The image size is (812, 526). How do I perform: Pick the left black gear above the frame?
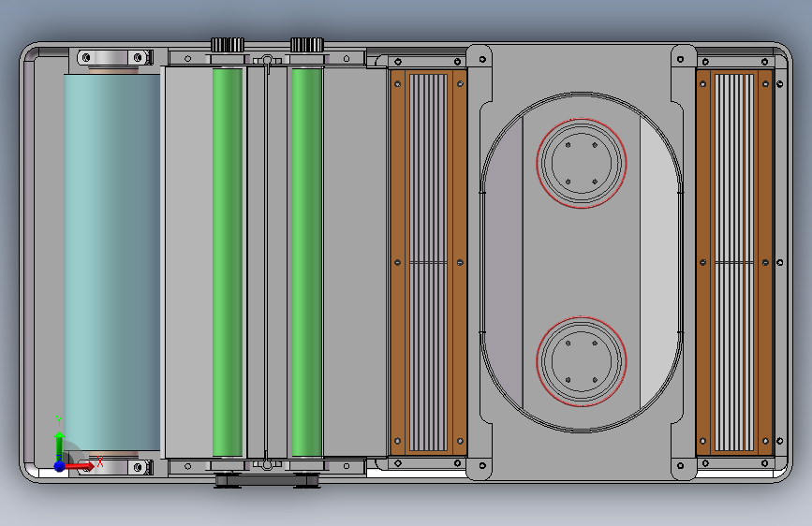coord(228,45)
